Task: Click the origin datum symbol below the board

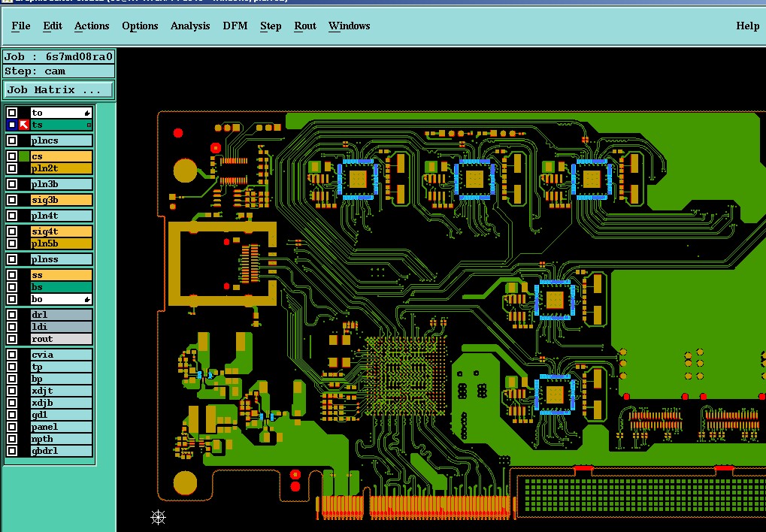Action: [158, 517]
